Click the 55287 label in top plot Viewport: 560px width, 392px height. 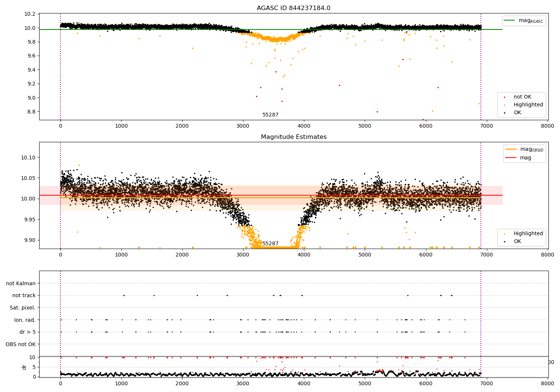[270, 115]
